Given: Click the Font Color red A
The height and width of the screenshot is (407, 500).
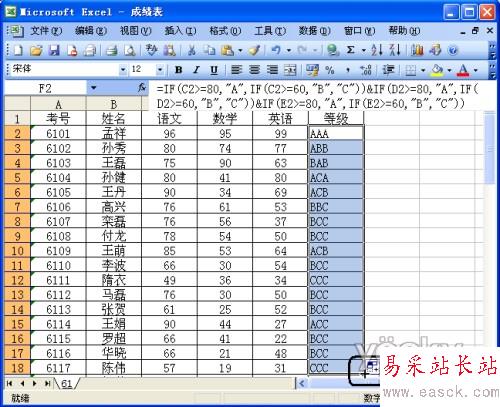Looking at the screenshot, I should 463,70.
